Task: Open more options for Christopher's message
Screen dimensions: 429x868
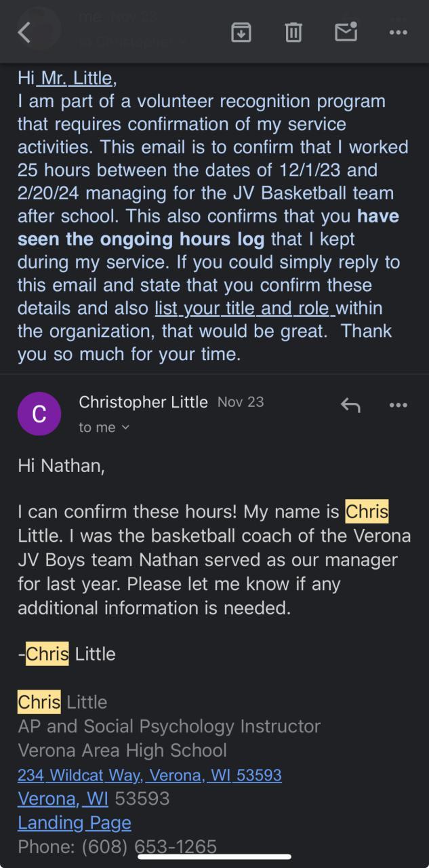Action: tap(398, 406)
